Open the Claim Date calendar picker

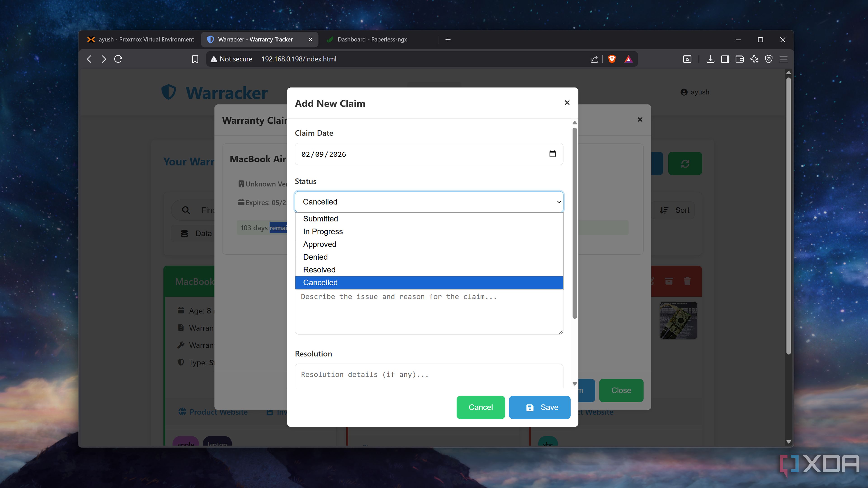552,154
